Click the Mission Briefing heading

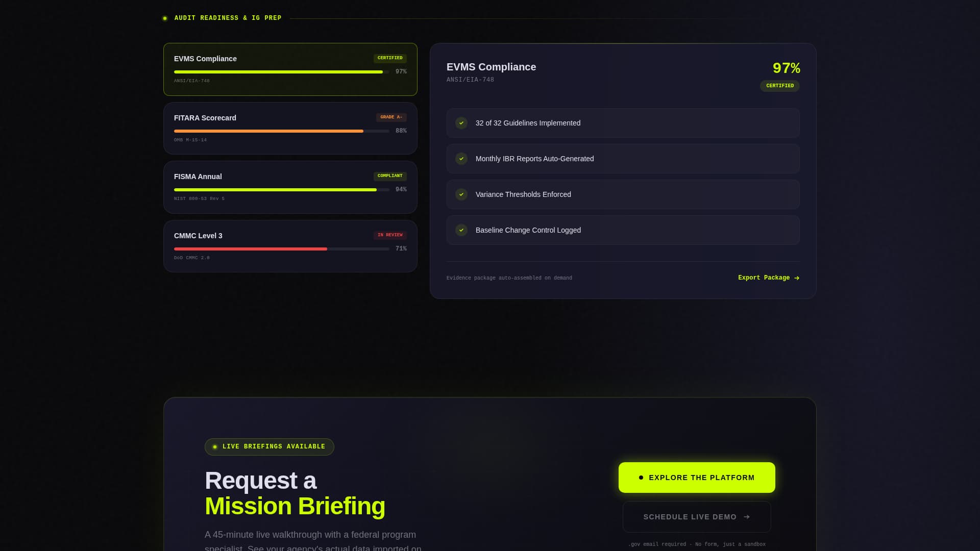click(x=295, y=506)
